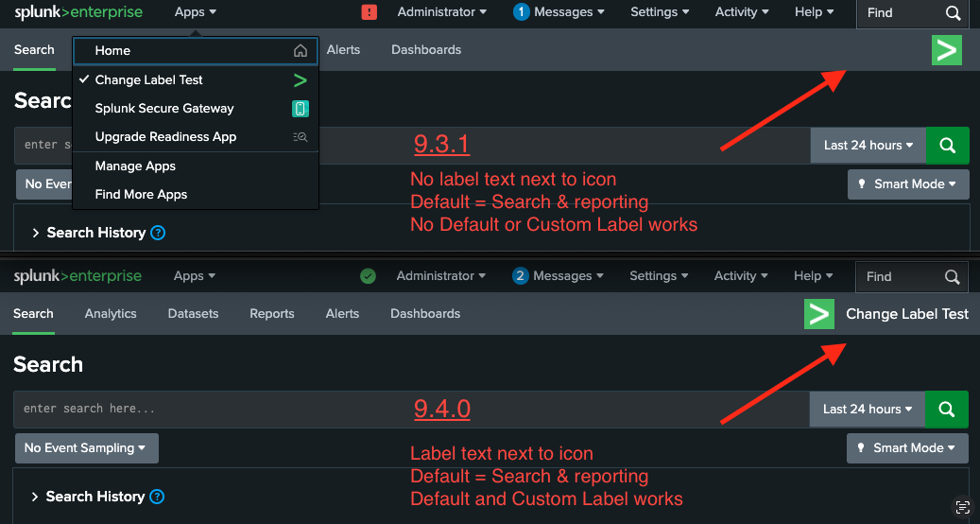
Task: Switch to the Analytics tab
Action: [111, 314]
